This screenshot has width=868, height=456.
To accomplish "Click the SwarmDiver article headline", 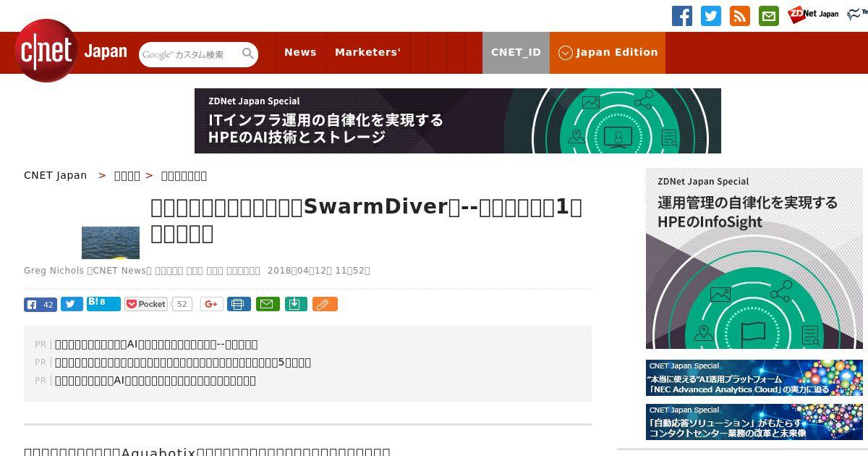I will [366, 220].
